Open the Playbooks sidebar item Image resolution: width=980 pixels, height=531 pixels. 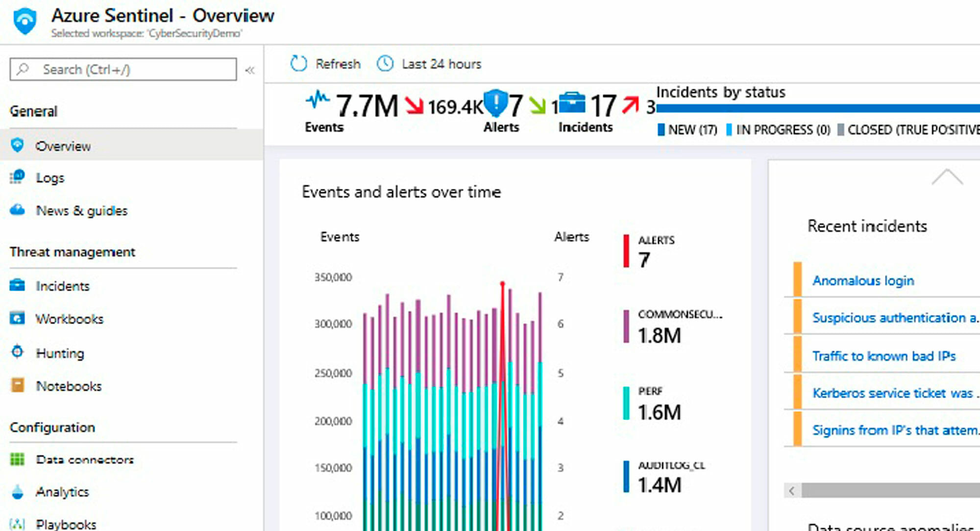(x=66, y=524)
